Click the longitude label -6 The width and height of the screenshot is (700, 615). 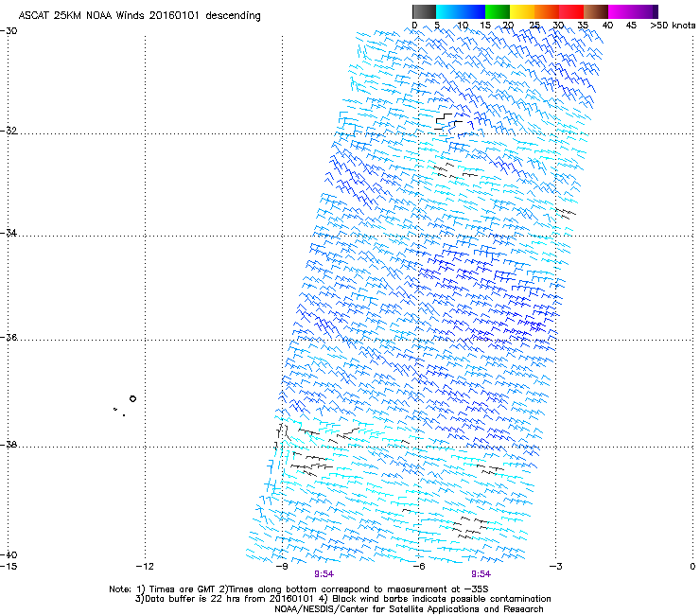(x=419, y=567)
